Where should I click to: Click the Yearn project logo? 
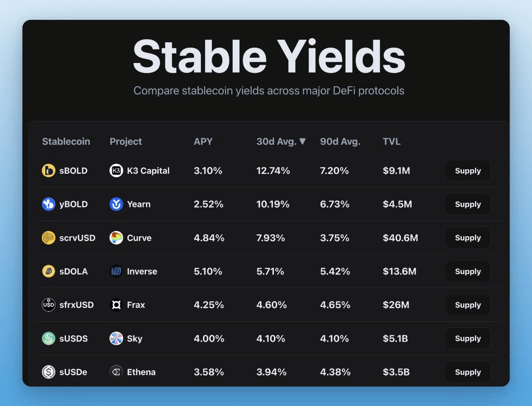coord(116,204)
